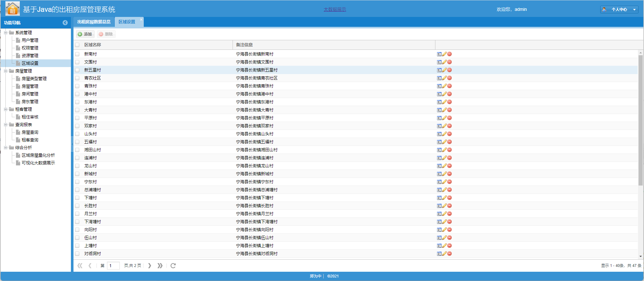Screen dimensions: 644x281
Task: Delete icon for 宁东村 row
Action: pyautogui.click(x=449, y=182)
